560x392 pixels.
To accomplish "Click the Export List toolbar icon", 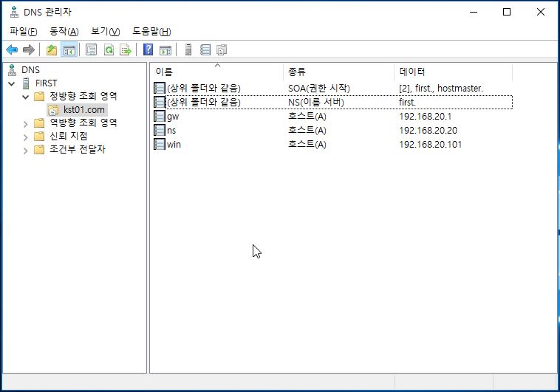I will click(x=126, y=49).
